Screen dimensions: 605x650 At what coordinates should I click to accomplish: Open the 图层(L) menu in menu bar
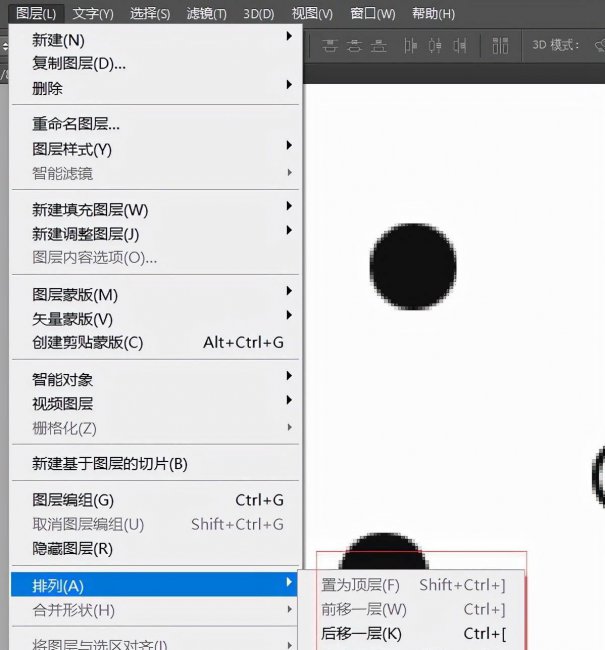click(x=36, y=14)
